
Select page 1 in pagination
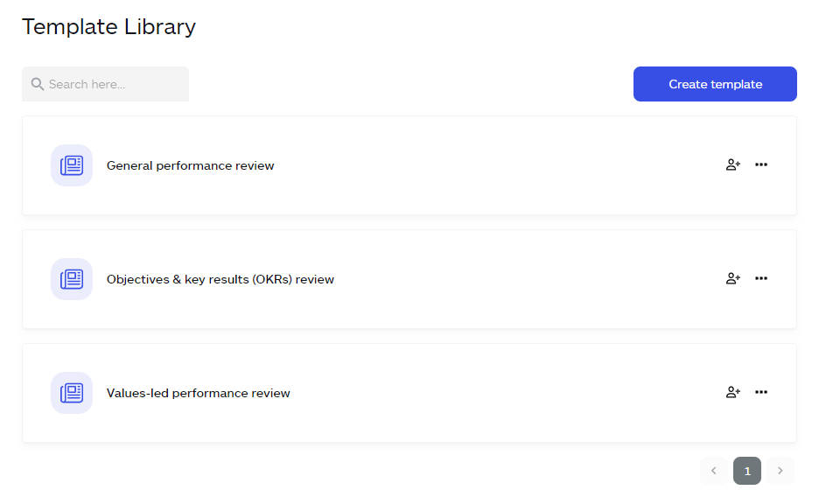pos(746,471)
